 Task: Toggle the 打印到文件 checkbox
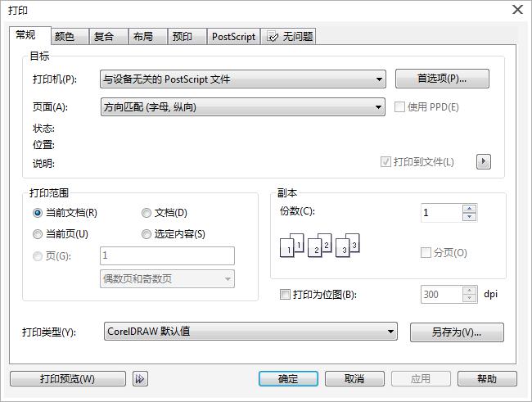click(x=385, y=162)
